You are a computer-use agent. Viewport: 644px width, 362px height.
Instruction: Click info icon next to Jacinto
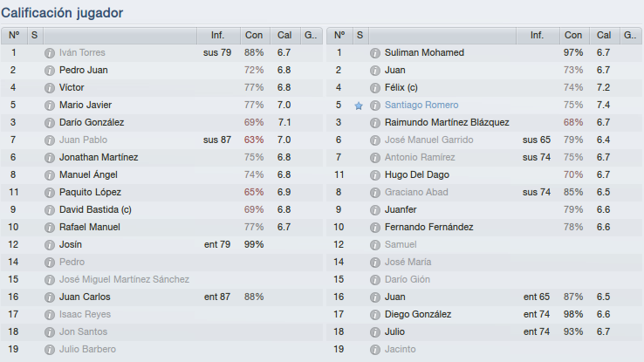pos(375,350)
